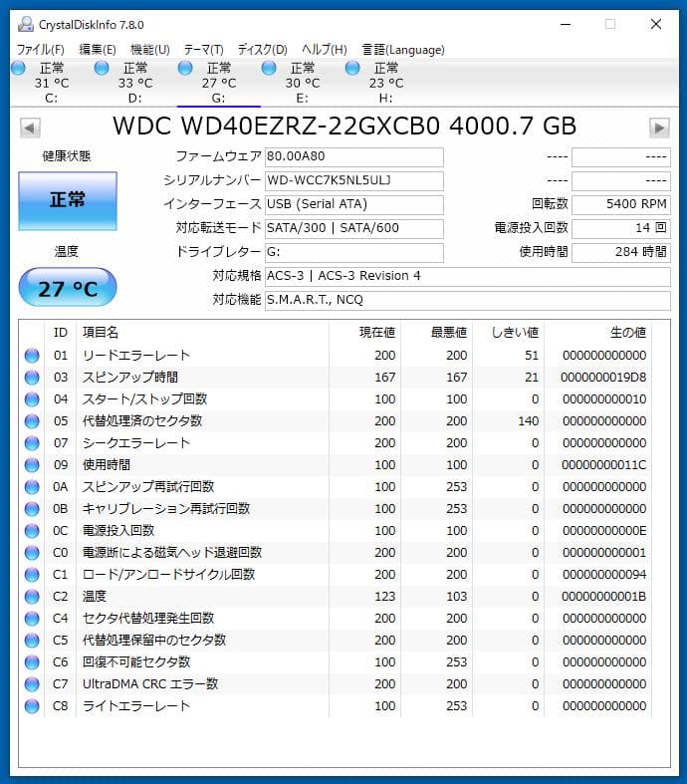This screenshot has width=687, height=784.
Task: Minimize the CrystalDiskInfo window
Action: tap(566, 24)
